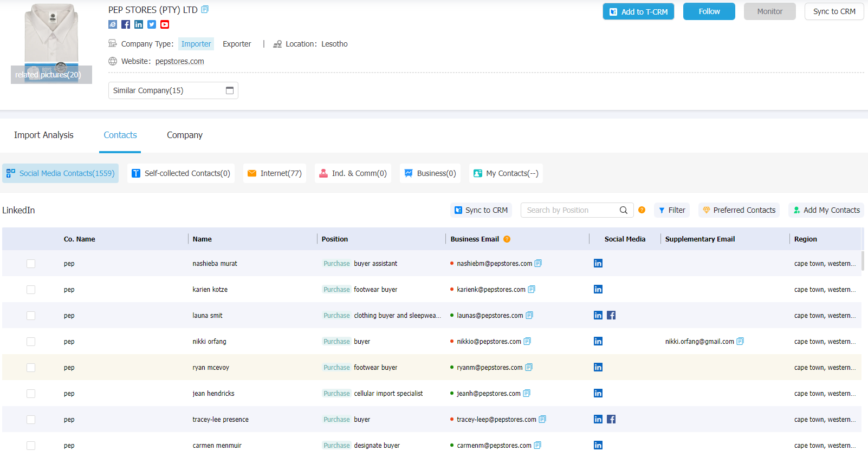Click Add My Contacts button
868x457 pixels.
[x=826, y=210]
